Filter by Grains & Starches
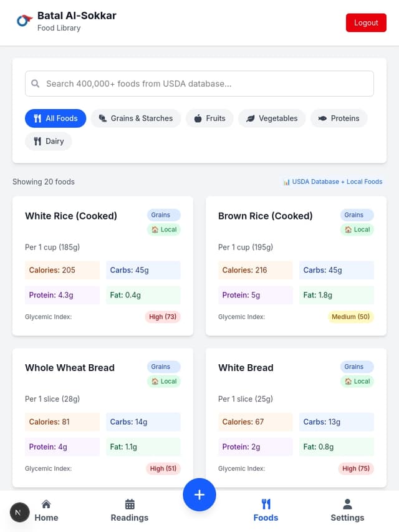399x532 pixels. point(136,118)
